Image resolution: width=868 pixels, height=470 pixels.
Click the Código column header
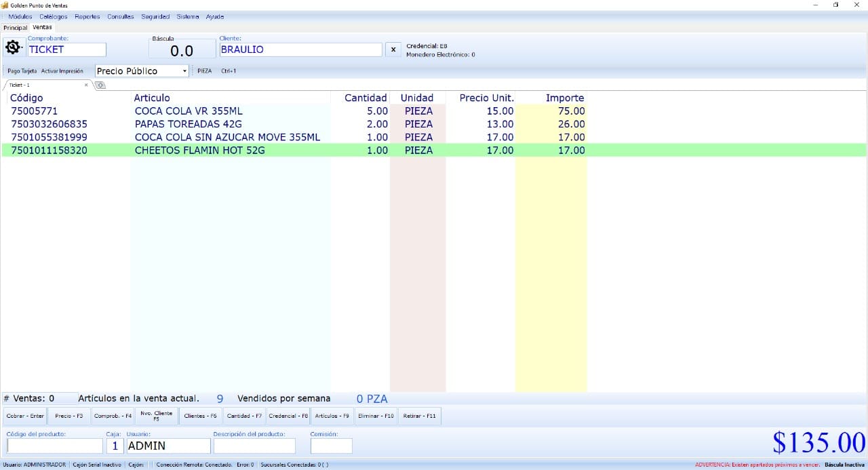coord(26,98)
